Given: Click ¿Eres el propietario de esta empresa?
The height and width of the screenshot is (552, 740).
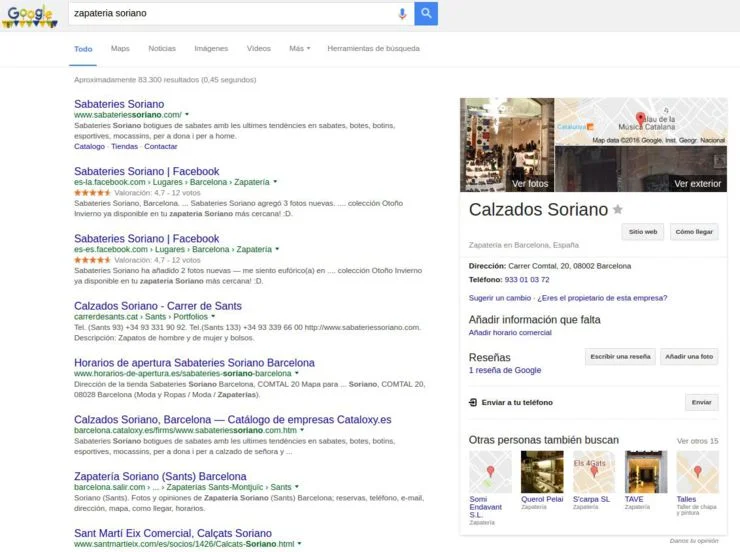Looking at the screenshot, I should 602,298.
